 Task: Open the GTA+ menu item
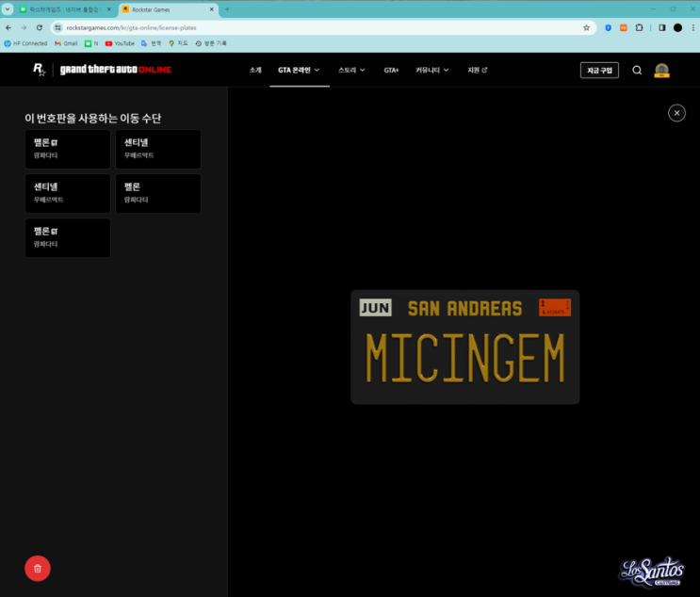click(391, 70)
